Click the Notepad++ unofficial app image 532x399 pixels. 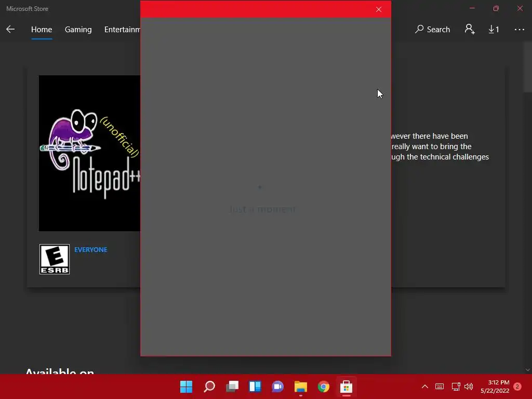click(89, 153)
